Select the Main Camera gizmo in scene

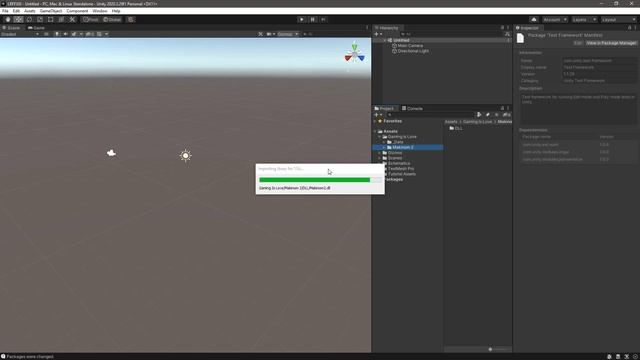[111, 153]
